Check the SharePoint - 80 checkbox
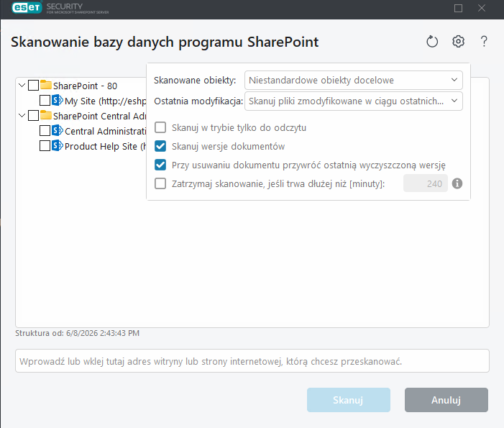504x428 pixels. coord(33,85)
